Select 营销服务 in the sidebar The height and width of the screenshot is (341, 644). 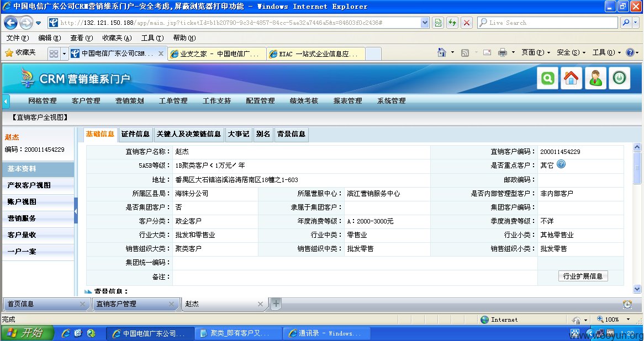pos(38,219)
